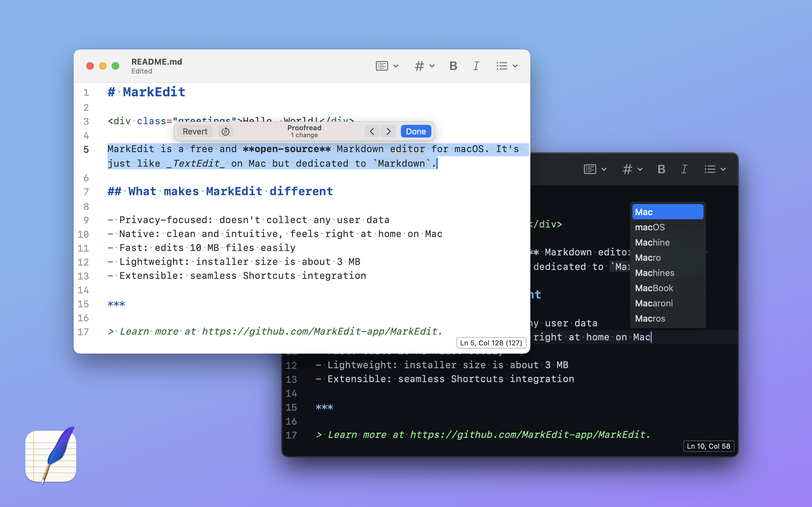Click the Italic icon in light window
This screenshot has width=812, height=507.
pos(476,66)
